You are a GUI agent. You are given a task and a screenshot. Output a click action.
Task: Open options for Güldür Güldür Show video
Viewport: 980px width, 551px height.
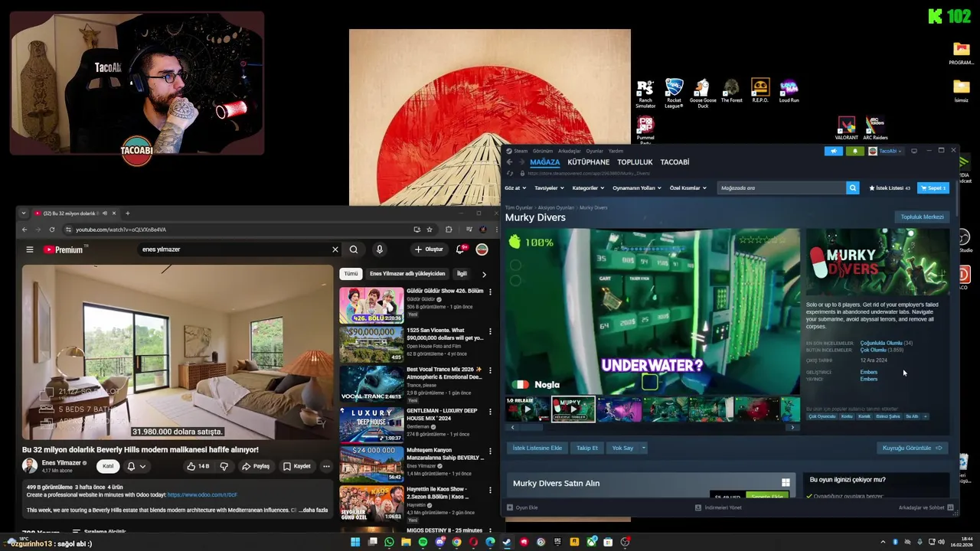point(490,292)
